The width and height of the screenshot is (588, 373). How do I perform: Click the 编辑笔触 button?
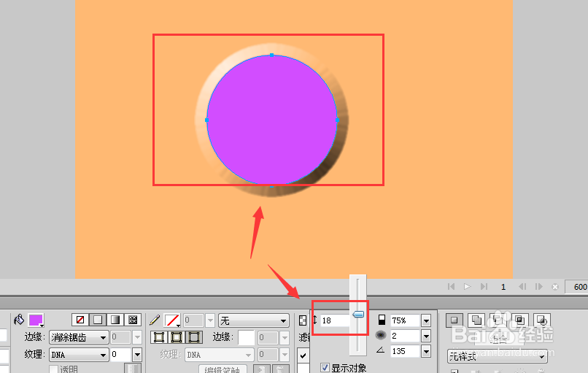coord(223,369)
